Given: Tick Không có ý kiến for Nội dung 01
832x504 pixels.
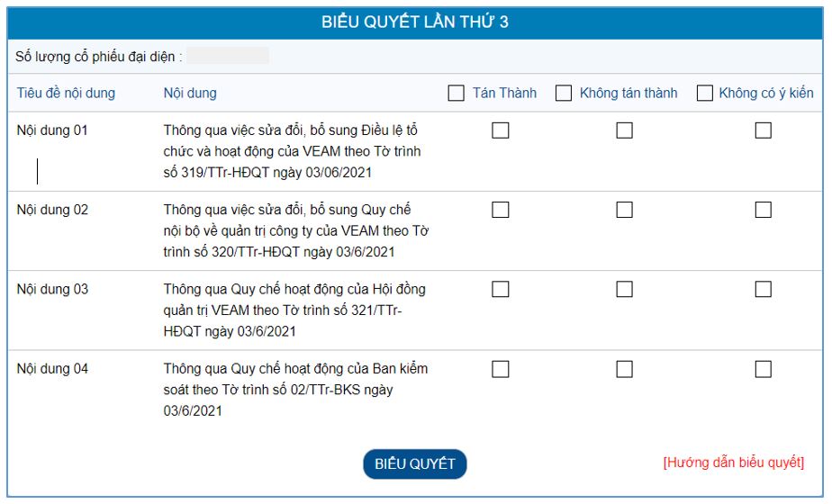Looking at the screenshot, I should [x=763, y=130].
